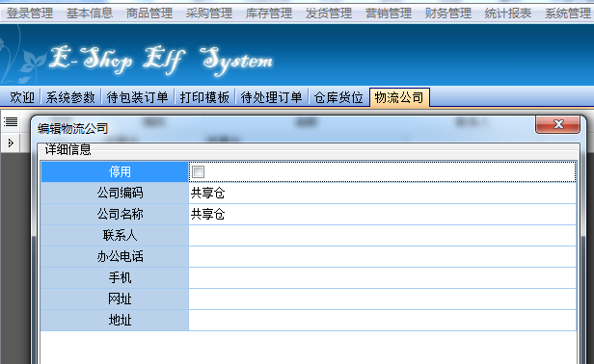This screenshot has width=594, height=364.
Task: Switch to the 欢迎 tab
Action: 21,97
